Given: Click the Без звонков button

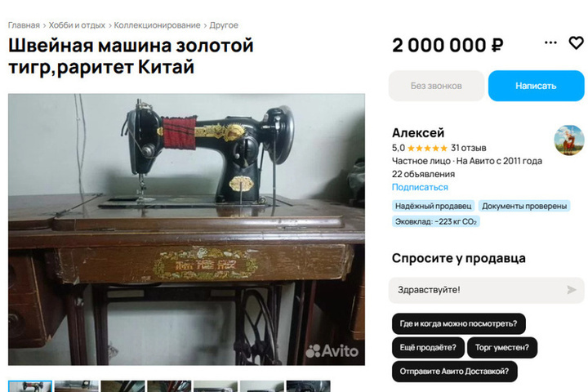Looking at the screenshot, I should point(436,86).
